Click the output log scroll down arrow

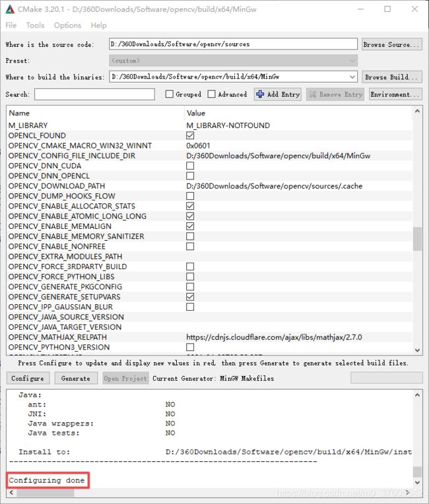(x=417, y=482)
